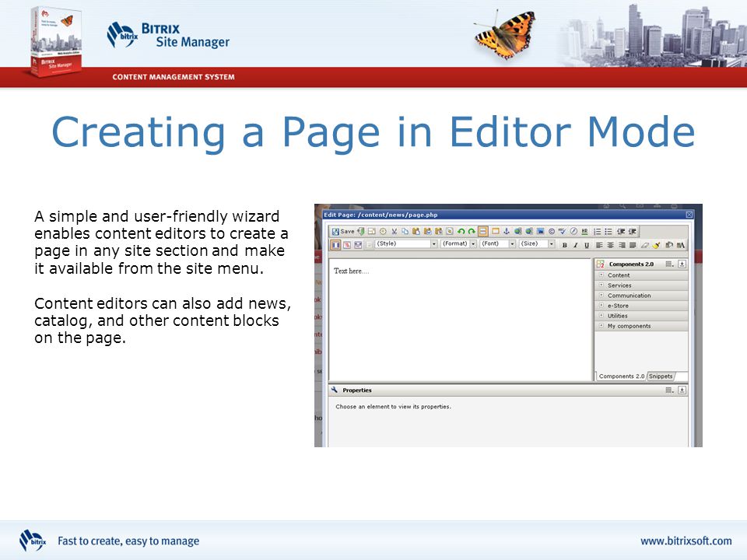Click the Properties wrench icon

[x=335, y=390]
